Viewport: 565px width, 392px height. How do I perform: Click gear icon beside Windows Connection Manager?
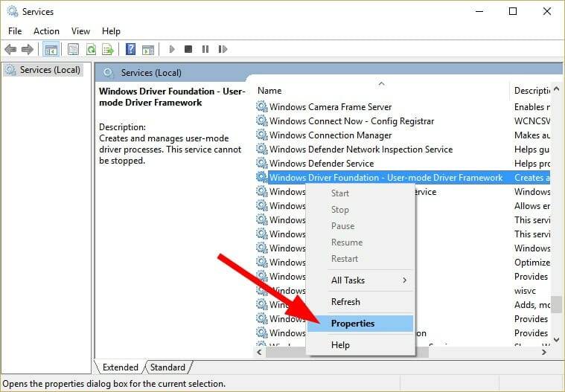coord(262,135)
